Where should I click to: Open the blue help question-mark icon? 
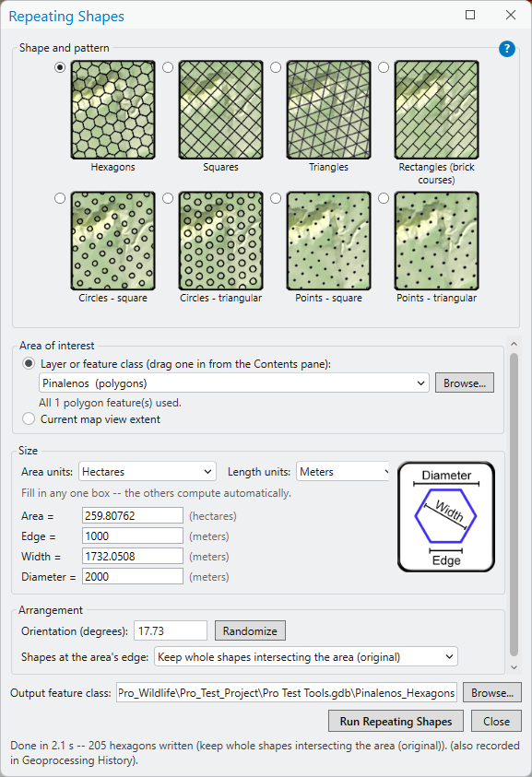pos(507,49)
